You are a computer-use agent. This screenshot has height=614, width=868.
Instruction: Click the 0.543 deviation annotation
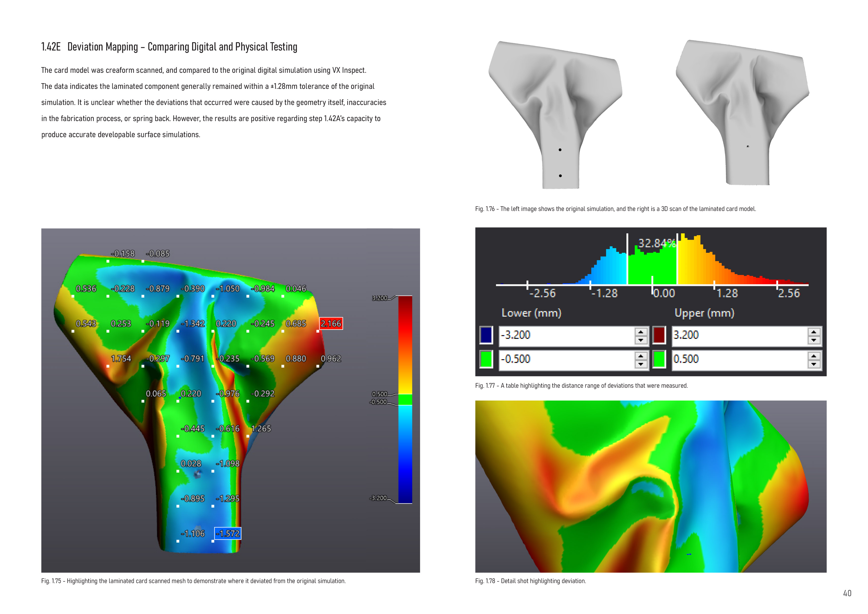[x=86, y=324]
